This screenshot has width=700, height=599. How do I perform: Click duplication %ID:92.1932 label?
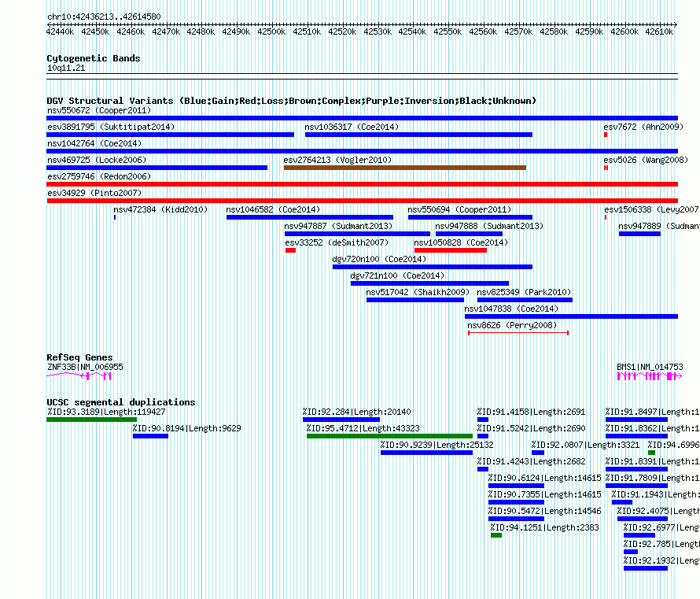(x=661, y=560)
